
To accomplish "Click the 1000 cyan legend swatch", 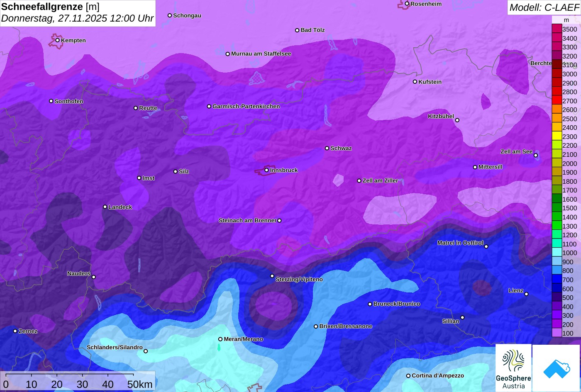I will click(x=557, y=253).
